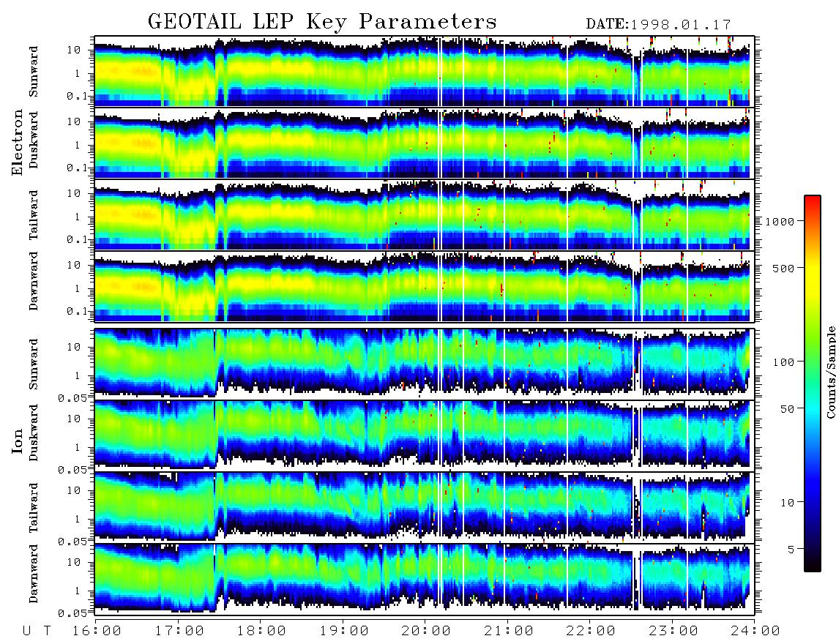The height and width of the screenshot is (644, 836).
Task: Click the title 'GEOTAIL LEP Key Parameters'
Action: pyautogui.click(x=322, y=21)
